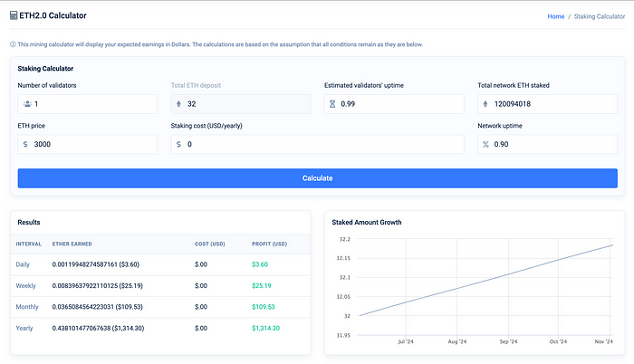Click the percent icon in Network uptime field
The width and height of the screenshot is (634, 364).
[485, 144]
